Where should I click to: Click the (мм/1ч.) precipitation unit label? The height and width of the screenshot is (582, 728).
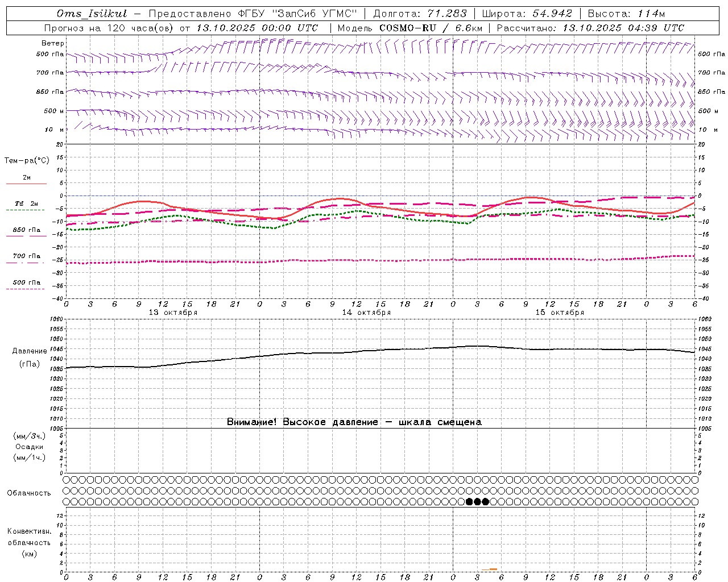(30, 458)
